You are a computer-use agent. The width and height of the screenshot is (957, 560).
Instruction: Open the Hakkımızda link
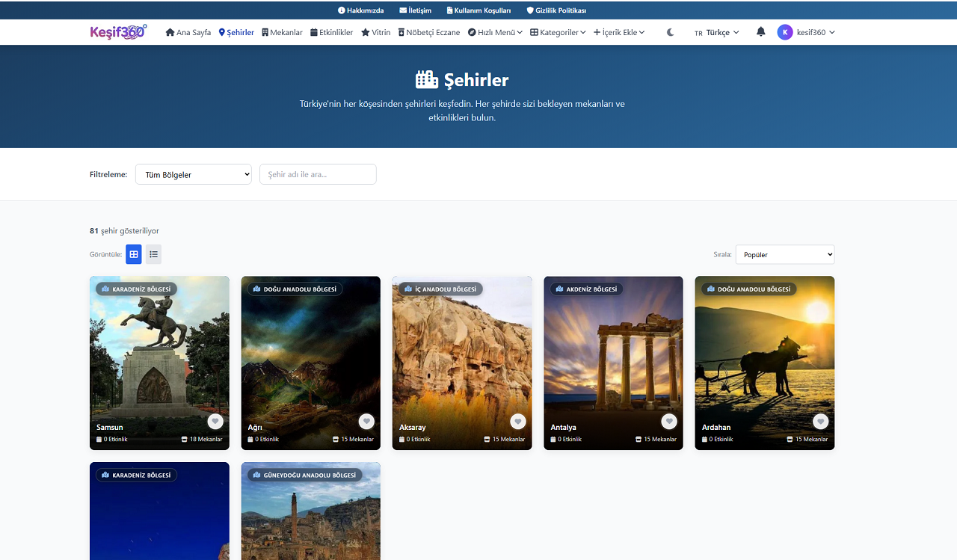click(x=360, y=10)
